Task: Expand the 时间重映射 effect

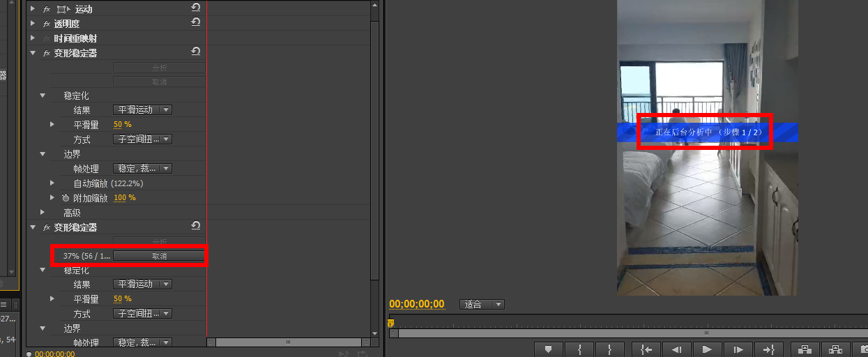Action: click(33, 38)
